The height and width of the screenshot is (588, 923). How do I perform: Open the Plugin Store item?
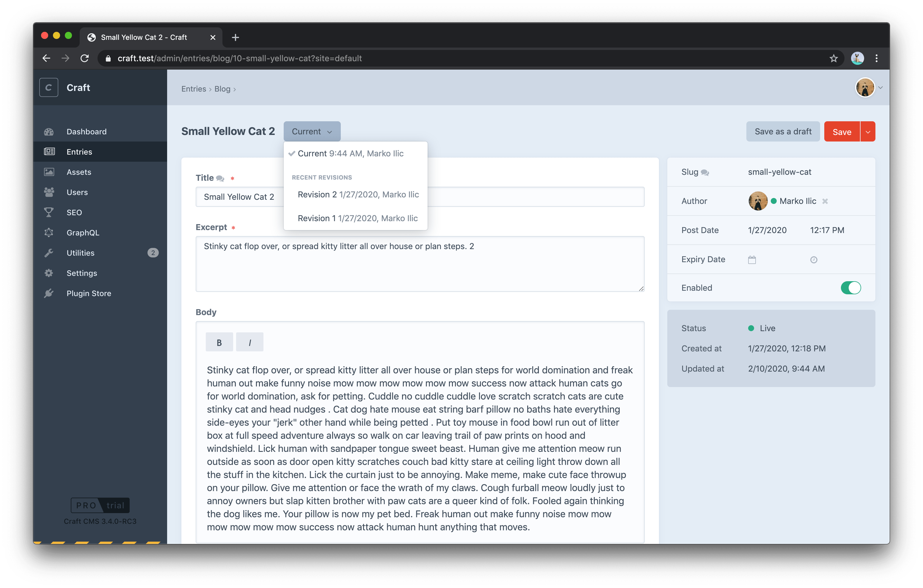point(100,293)
